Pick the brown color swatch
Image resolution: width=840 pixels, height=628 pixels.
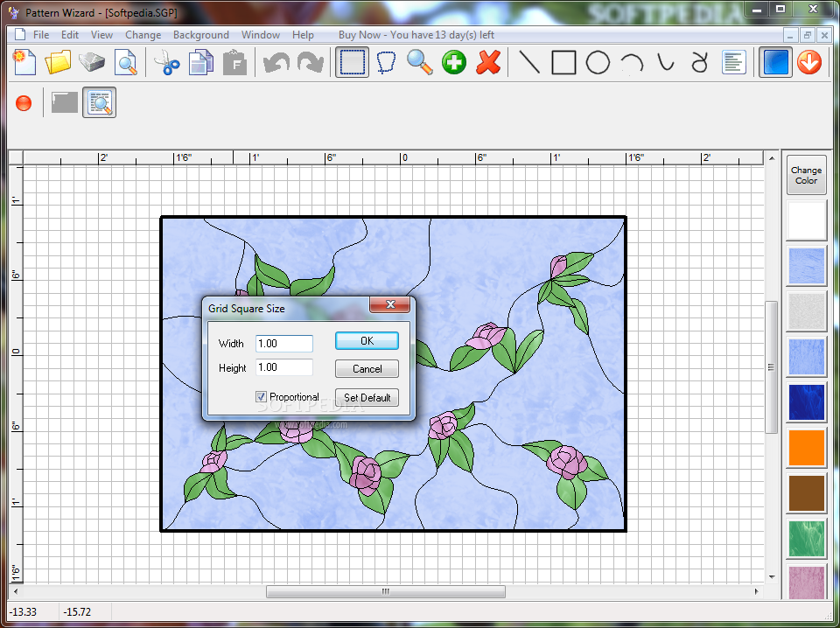coord(806,493)
